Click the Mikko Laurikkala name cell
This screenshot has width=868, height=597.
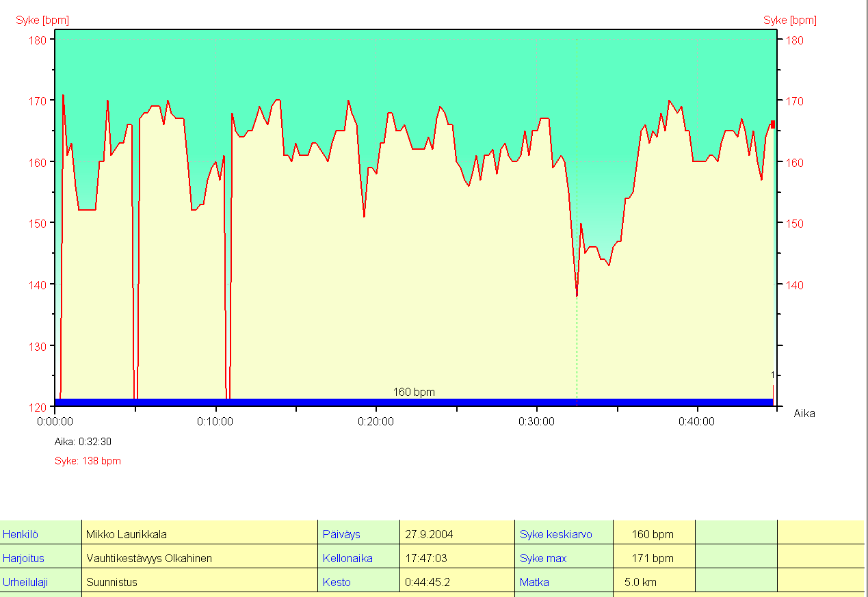point(127,534)
